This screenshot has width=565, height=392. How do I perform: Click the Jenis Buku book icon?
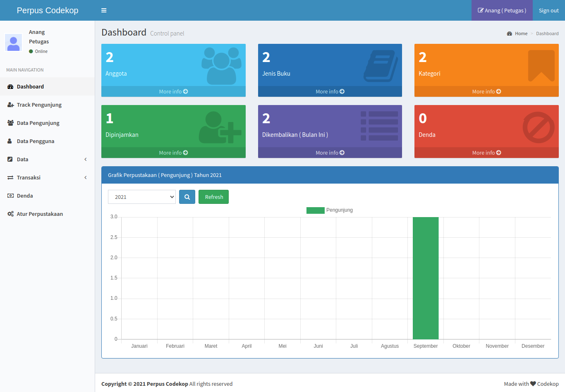click(381, 66)
